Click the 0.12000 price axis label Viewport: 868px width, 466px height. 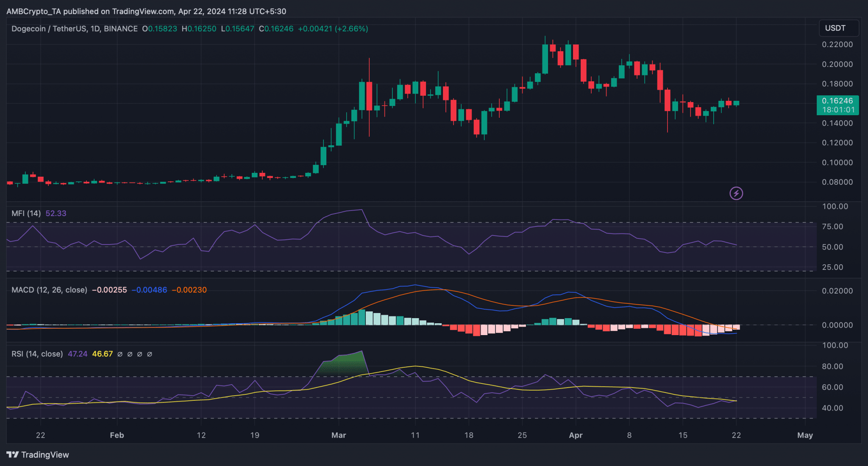tap(837, 143)
